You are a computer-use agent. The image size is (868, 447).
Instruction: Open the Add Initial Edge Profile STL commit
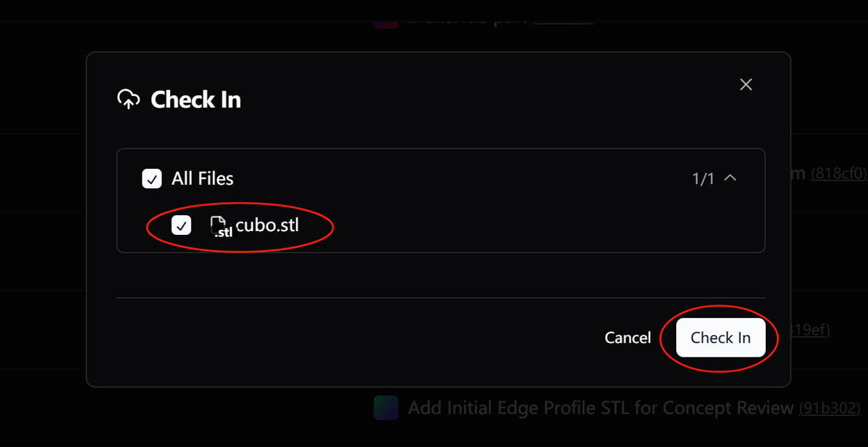(x=600, y=408)
